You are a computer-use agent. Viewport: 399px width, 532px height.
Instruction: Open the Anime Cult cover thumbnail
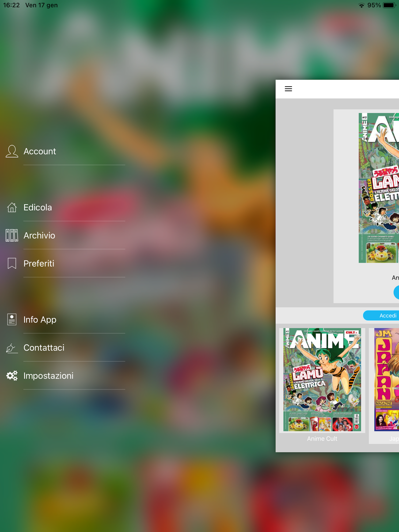(322, 380)
